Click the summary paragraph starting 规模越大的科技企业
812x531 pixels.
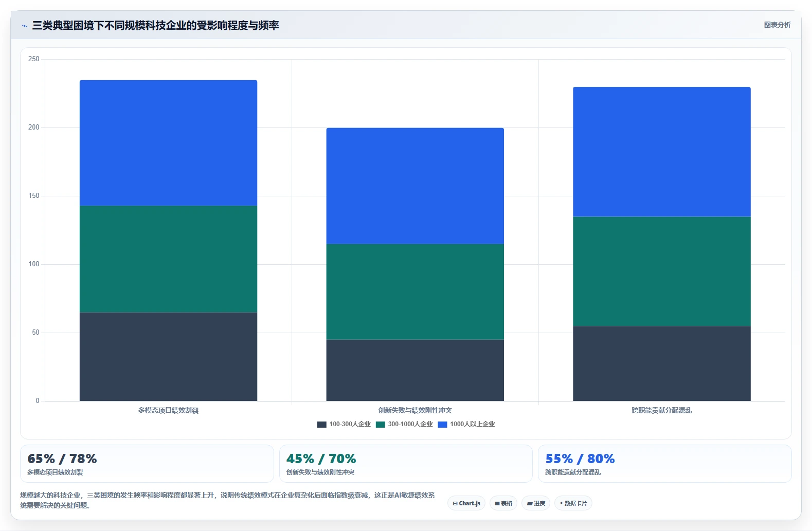(x=227, y=500)
